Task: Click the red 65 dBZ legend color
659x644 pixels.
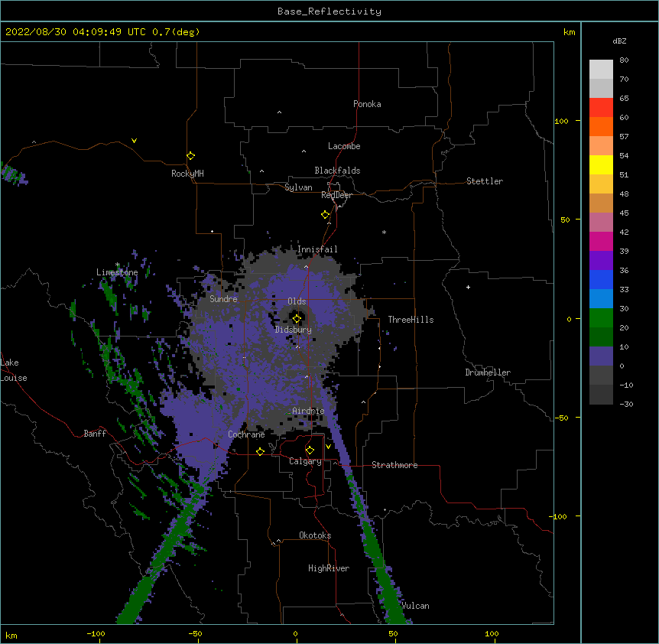Action: click(x=601, y=107)
